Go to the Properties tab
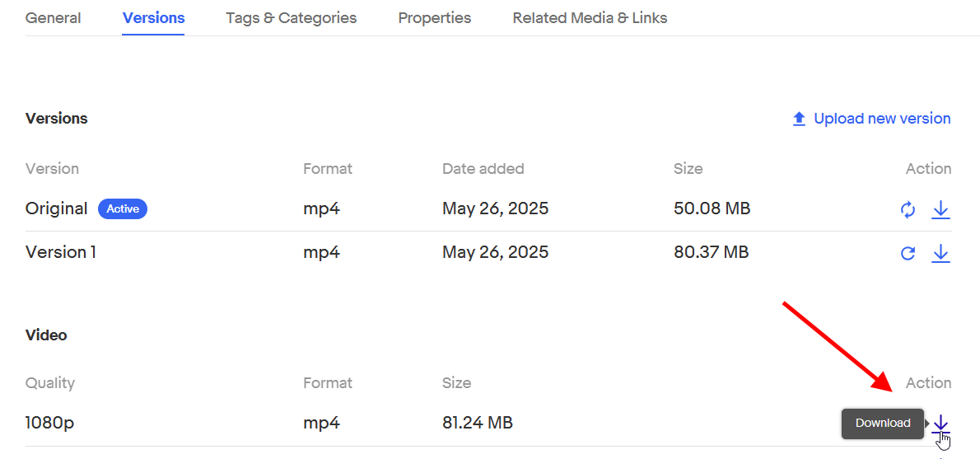 [x=434, y=18]
